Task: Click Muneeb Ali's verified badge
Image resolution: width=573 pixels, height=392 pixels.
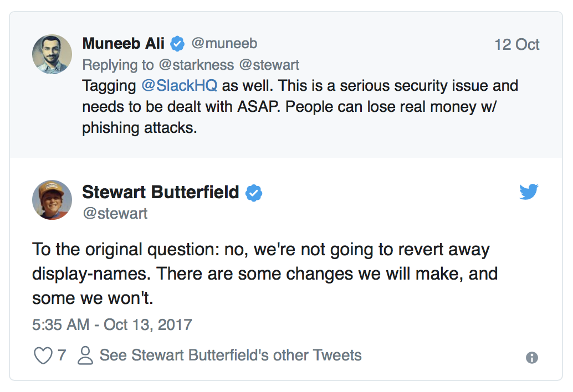Action: coord(176,43)
